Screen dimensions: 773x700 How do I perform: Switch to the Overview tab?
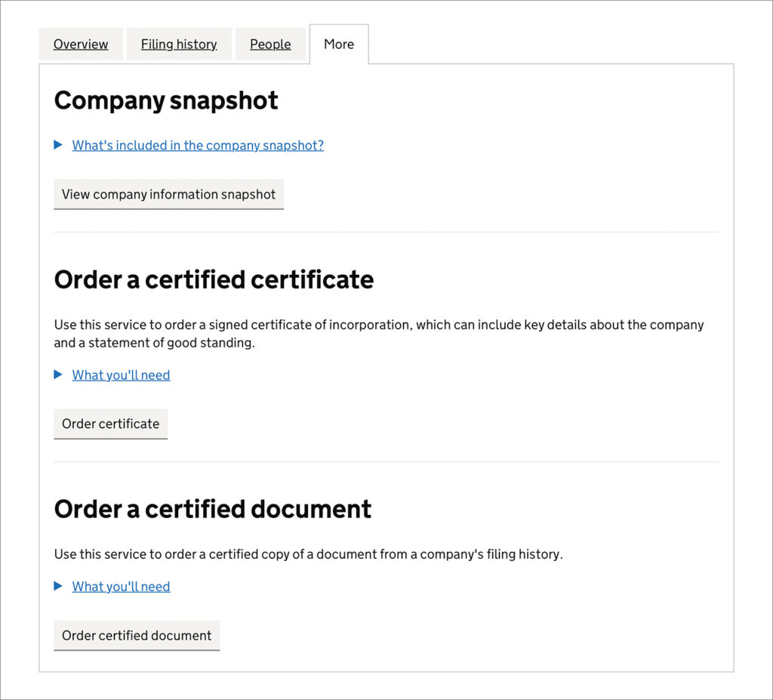80,44
